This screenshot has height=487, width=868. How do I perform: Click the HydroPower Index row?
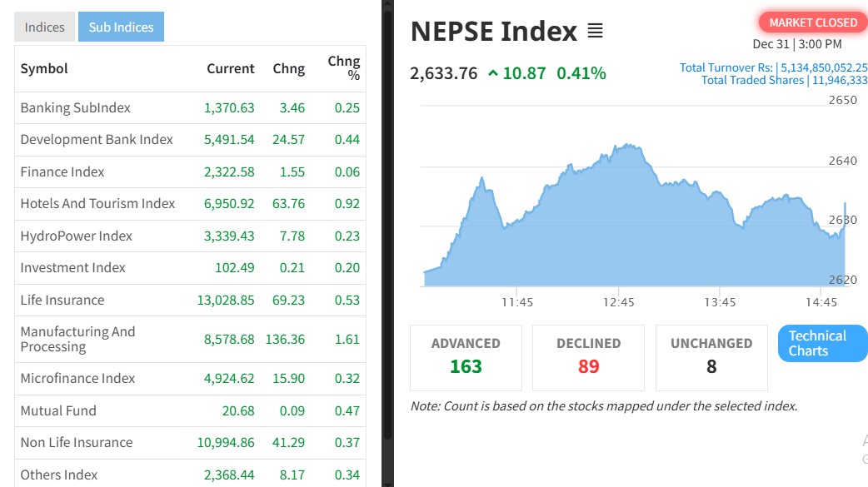pyautogui.click(x=76, y=236)
